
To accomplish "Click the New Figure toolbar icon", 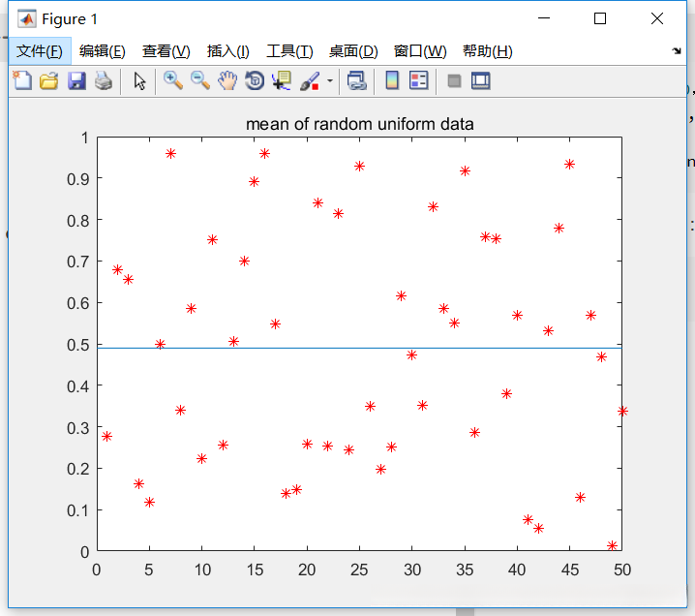I will coord(22,81).
